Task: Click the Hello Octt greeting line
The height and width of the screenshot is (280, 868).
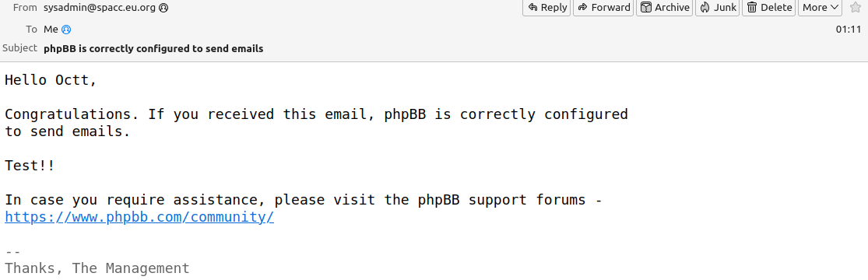Action: pos(51,80)
